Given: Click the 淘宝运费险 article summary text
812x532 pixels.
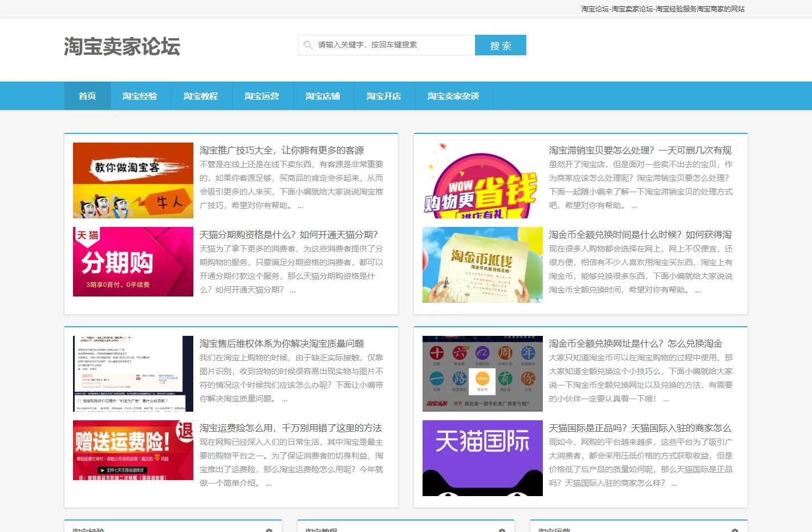Looking at the screenshot, I should [x=291, y=462].
